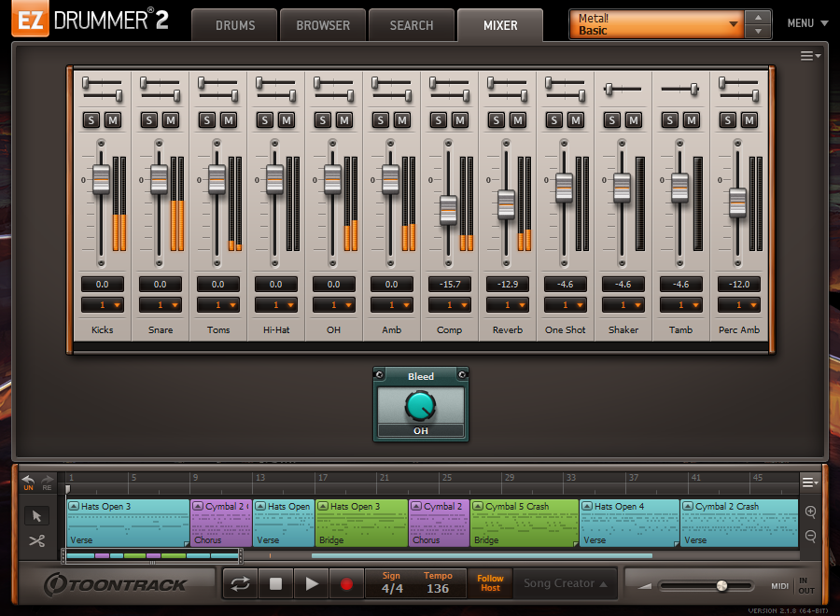Screen dimensions: 840x616
Task: Click the Bleed OH knob
Action: (x=421, y=407)
